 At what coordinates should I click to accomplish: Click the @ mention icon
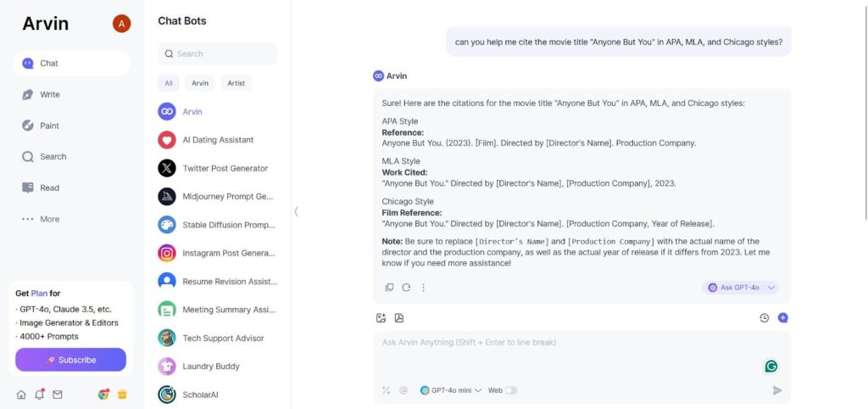click(403, 390)
